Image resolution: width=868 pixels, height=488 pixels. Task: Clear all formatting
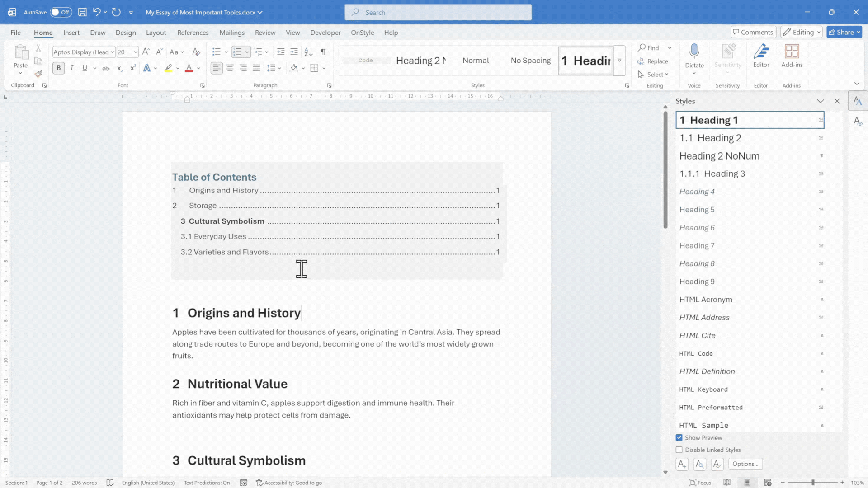click(x=196, y=52)
